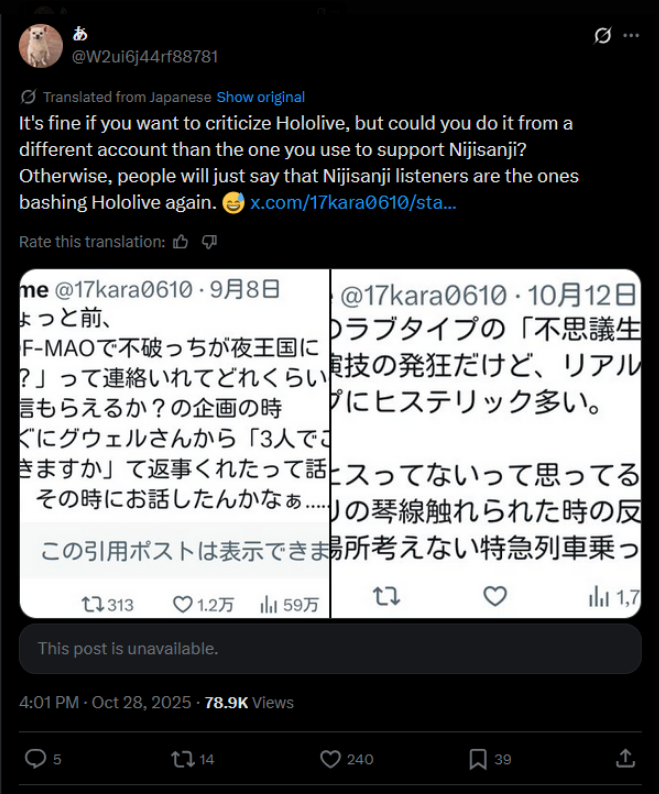Viewport: 659px width, 794px height.
Task: Open the three-dot more options menu
Action: click(630, 36)
